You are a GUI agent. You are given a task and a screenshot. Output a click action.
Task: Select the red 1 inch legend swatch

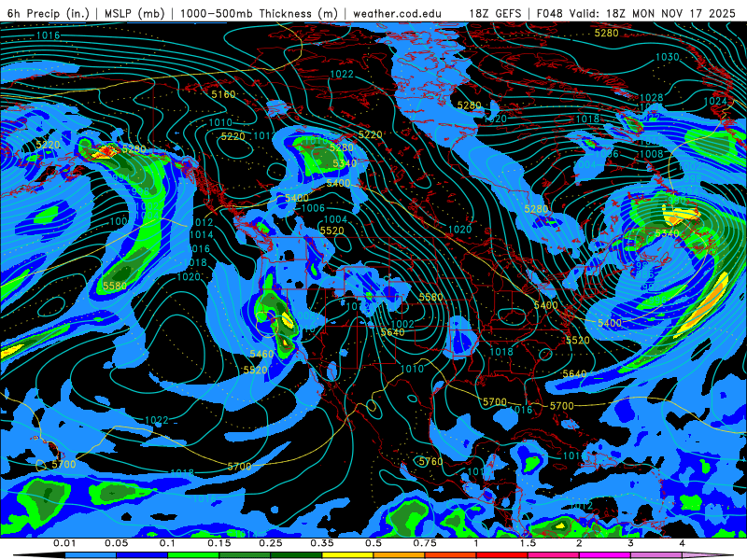point(502,555)
